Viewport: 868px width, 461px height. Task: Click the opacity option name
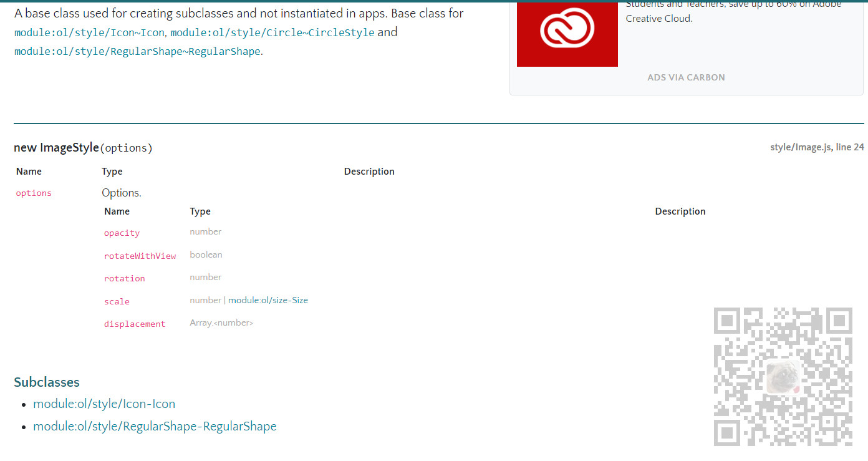tap(122, 233)
